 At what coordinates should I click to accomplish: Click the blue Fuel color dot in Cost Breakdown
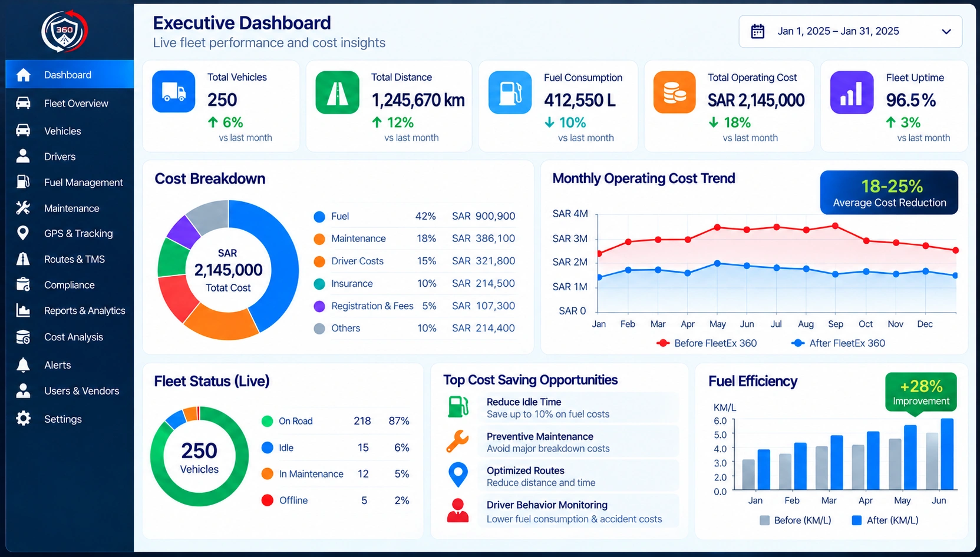319,217
